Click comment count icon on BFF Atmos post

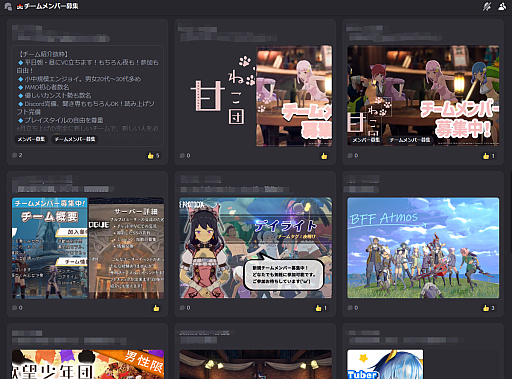tap(353, 308)
